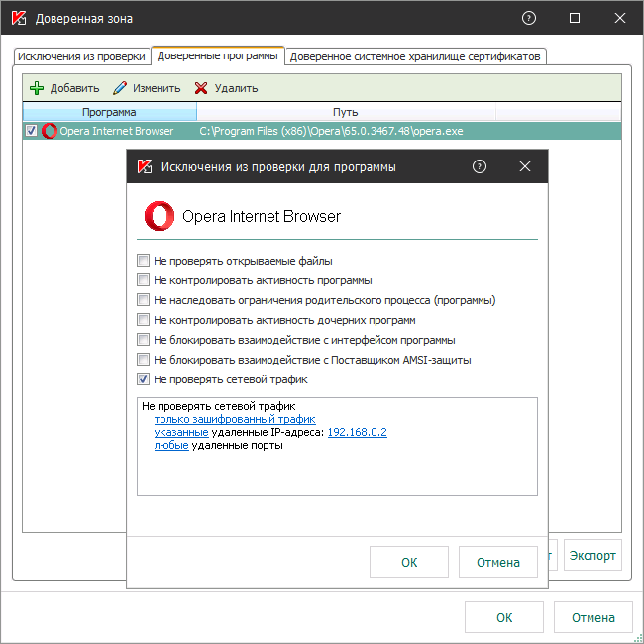Click 'Opera Internet Browser' dialog heading text
The height and width of the screenshot is (644, 644).
click(x=262, y=216)
